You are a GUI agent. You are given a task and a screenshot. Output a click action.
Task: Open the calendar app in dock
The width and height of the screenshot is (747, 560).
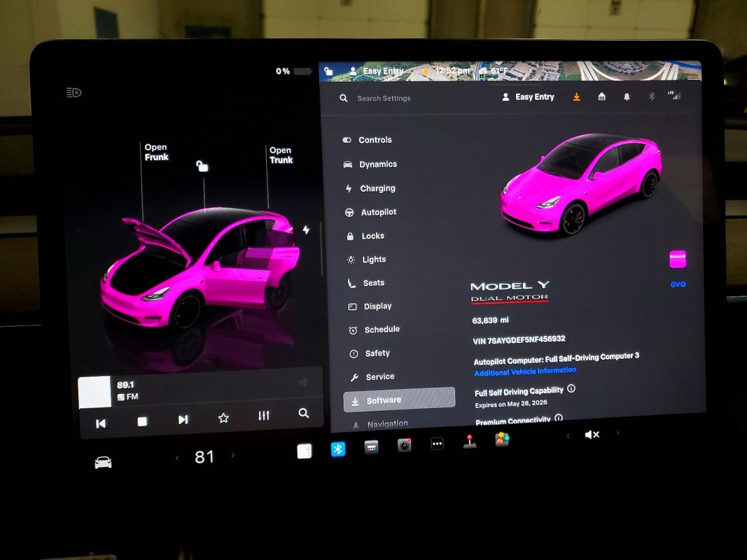(371, 447)
